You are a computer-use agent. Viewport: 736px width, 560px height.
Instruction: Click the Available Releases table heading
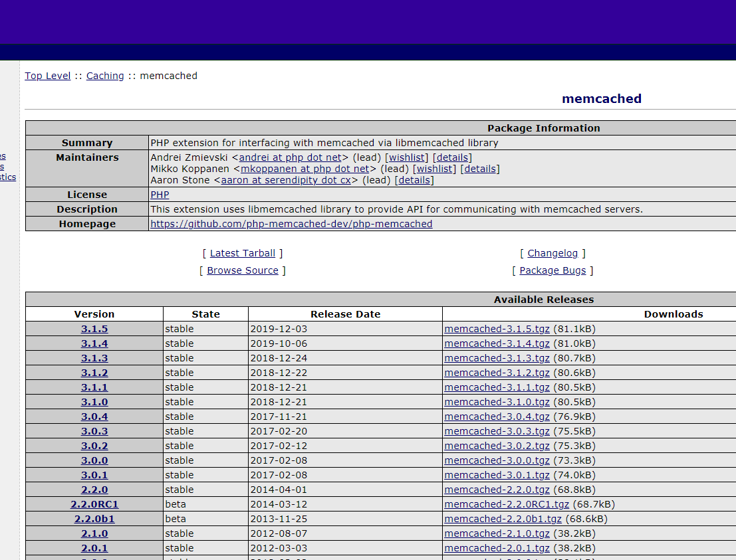point(544,300)
